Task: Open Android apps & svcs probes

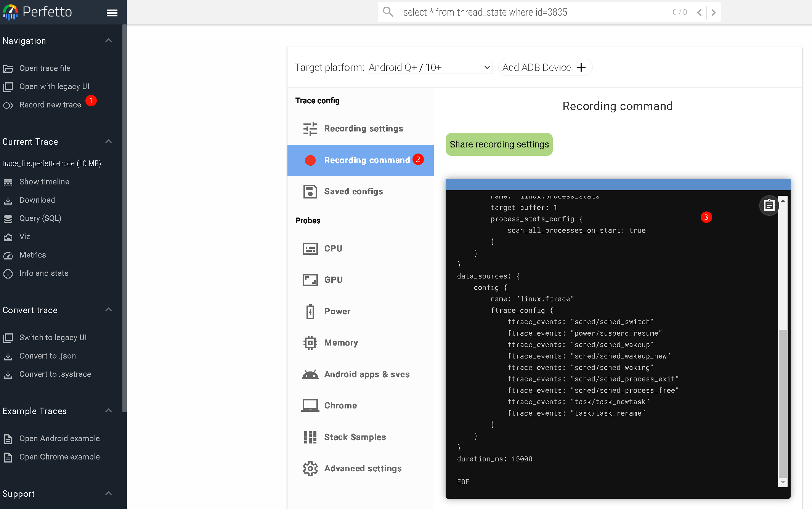Action: [x=366, y=374]
